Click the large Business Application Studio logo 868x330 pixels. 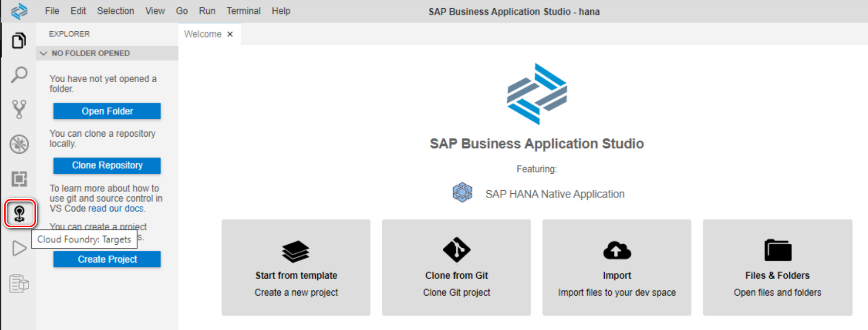[x=537, y=94]
